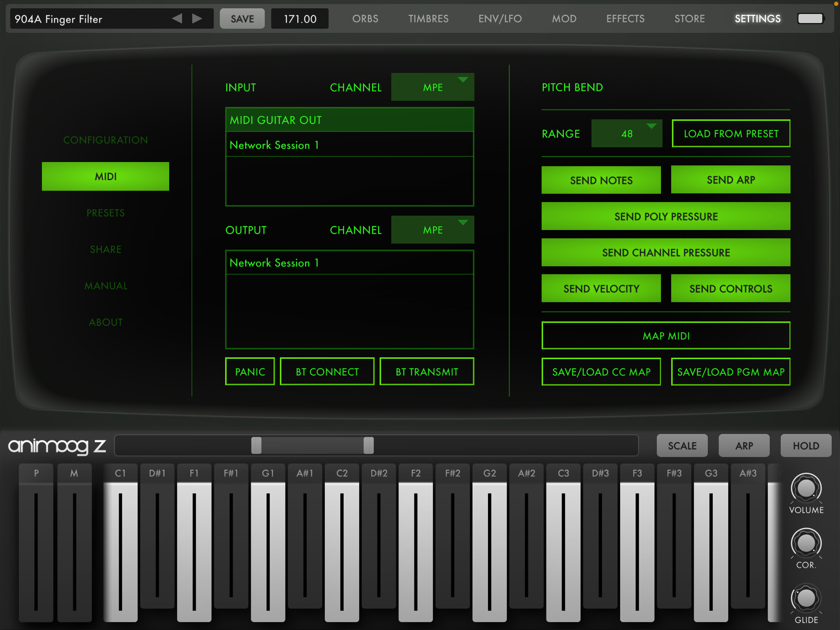Click the Animoog Z logo
Screen dimensions: 840x630
coord(57,446)
